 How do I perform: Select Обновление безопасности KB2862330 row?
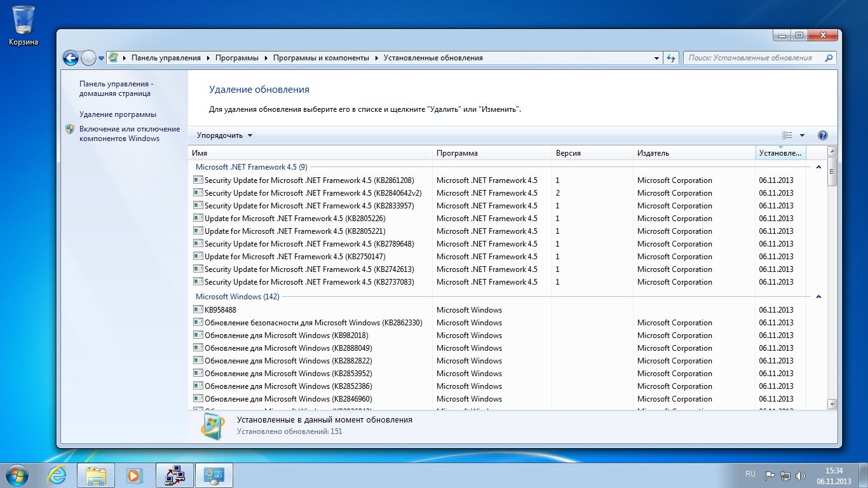point(498,323)
